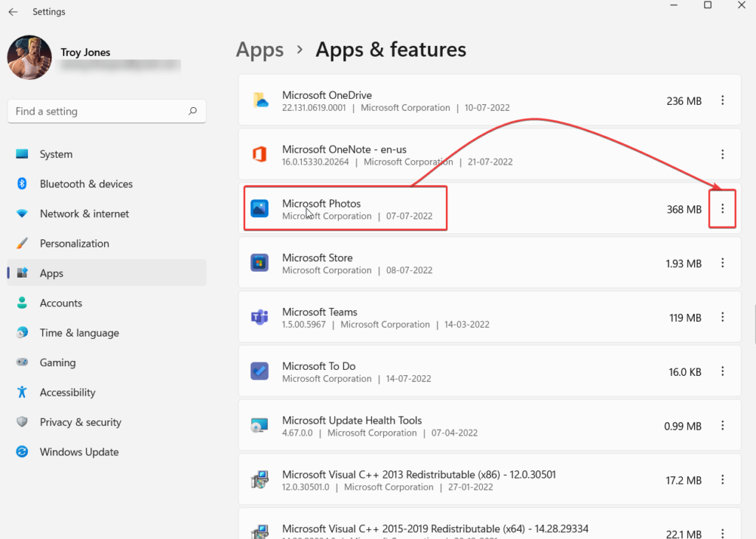This screenshot has width=756, height=539.
Task: Click Troy Jones profile picture
Action: [30, 58]
